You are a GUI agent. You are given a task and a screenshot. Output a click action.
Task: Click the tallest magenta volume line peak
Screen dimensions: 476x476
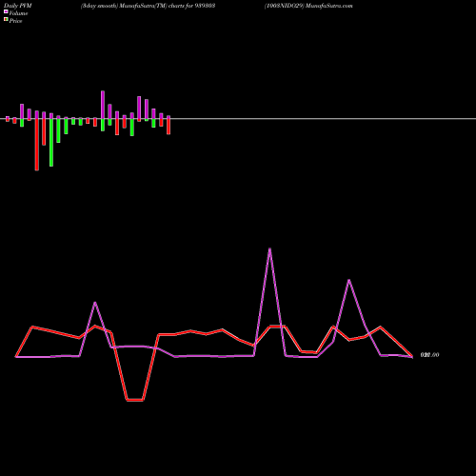(269, 248)
